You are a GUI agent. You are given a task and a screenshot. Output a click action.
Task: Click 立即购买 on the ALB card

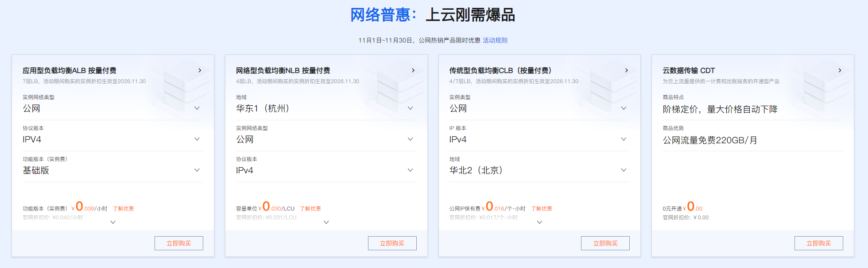179,243
